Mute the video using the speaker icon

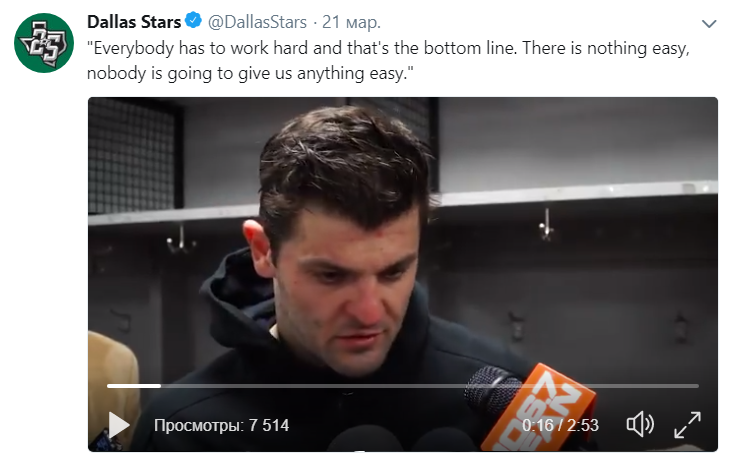pos(640,424)
